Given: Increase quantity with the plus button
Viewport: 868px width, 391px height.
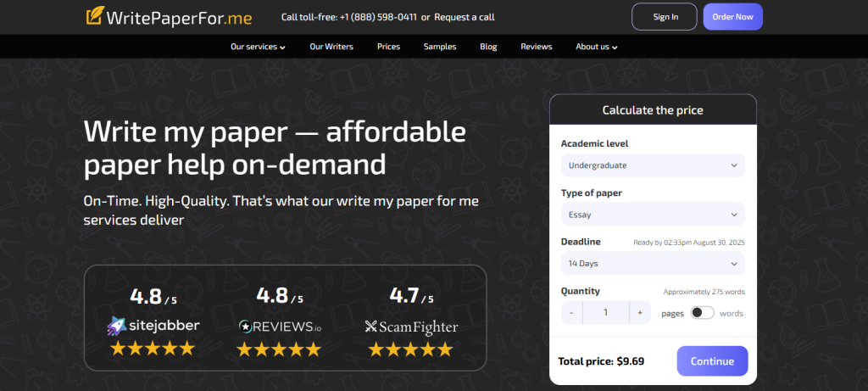Looking at the screenshot, I should coord(640,313).
